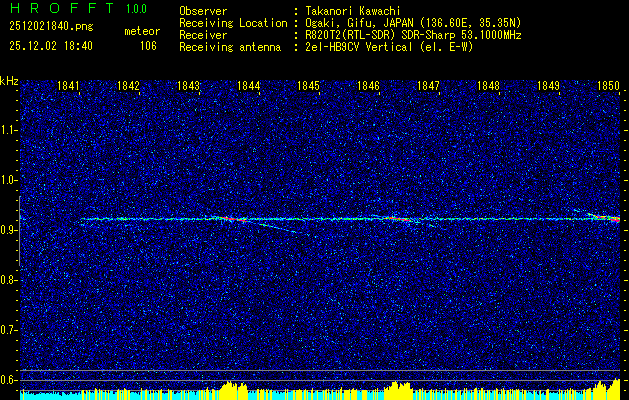Click the 1848 time marker
This screenshot has width=629, height=400.
tap(488, 86)
